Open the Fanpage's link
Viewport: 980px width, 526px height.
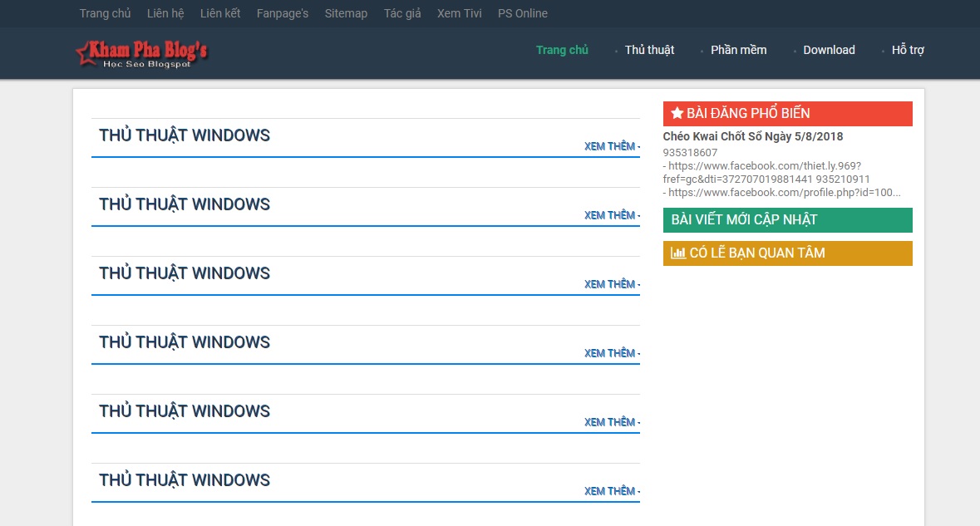click(x=283, y=13)
